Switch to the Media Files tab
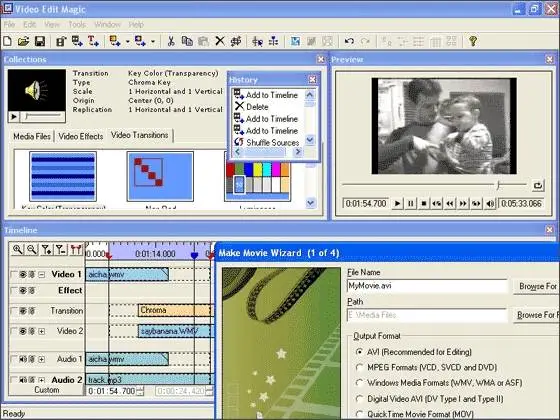 tap(32, 136)
